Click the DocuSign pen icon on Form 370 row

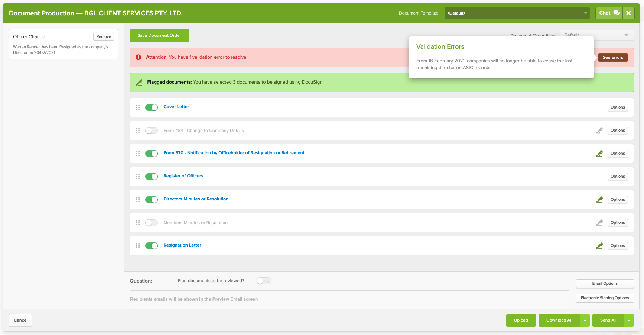[x=599, y=154]
